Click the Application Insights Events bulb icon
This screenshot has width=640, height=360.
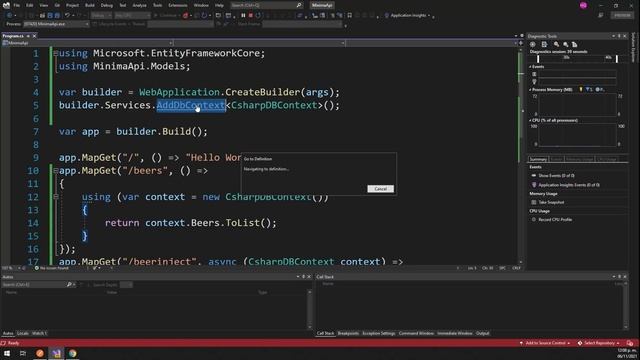(x=534, y=185)
